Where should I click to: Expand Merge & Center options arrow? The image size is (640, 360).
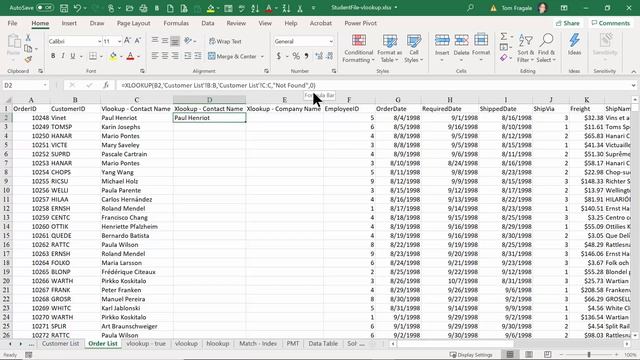coord(262,56)
